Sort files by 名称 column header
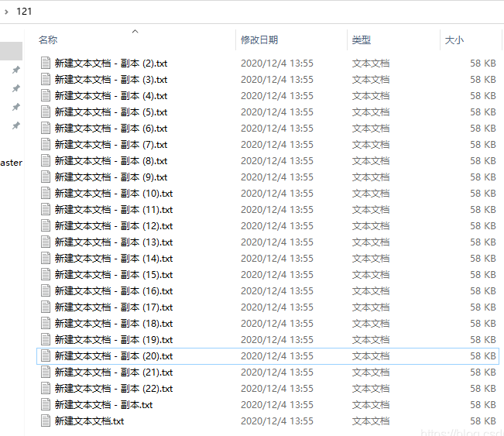504x436 pixels. (48, 39)
